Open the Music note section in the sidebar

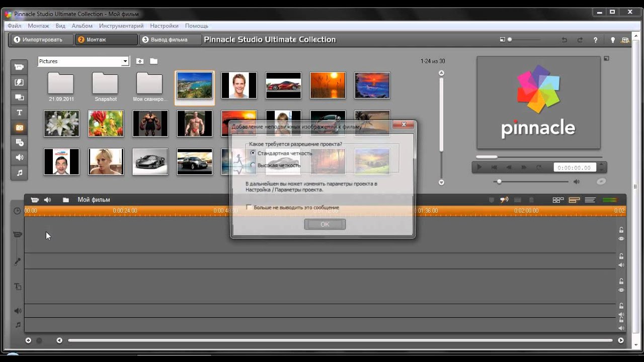pyautogui.click(x=19, y=172)
